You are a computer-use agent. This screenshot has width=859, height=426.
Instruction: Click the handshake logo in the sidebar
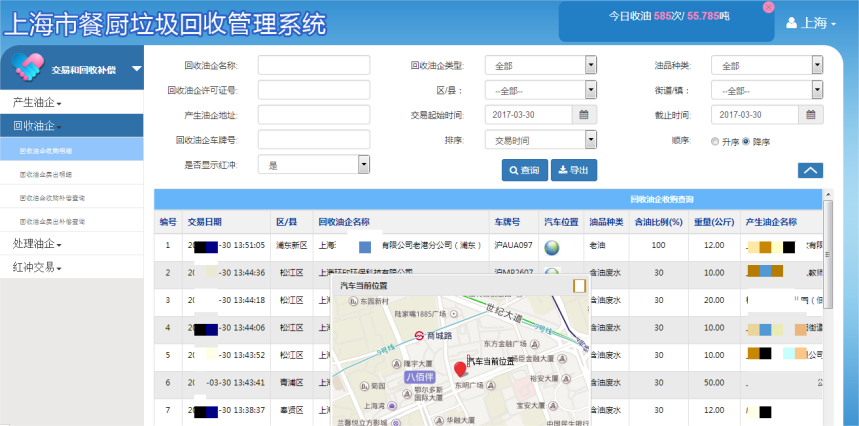[26, 67]
